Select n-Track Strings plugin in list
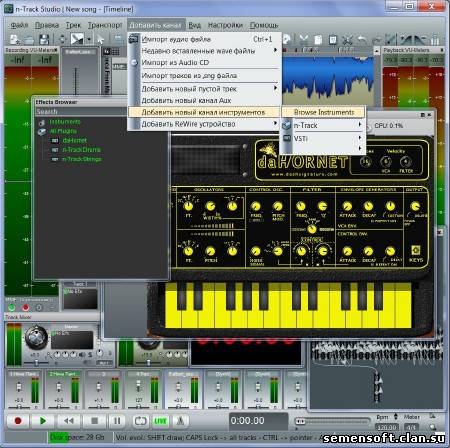The width and height of the screenshot is (450, 448). click(x=82, y=159)
